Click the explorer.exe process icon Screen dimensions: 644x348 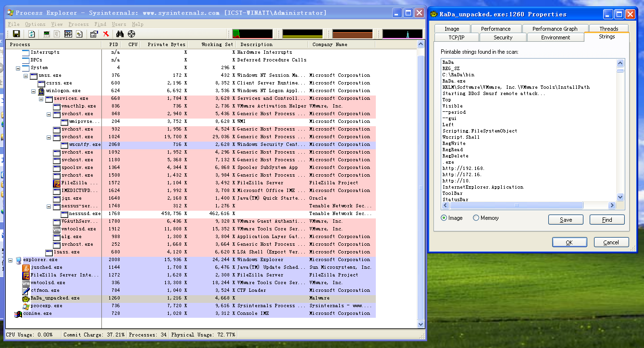point(18,260)
